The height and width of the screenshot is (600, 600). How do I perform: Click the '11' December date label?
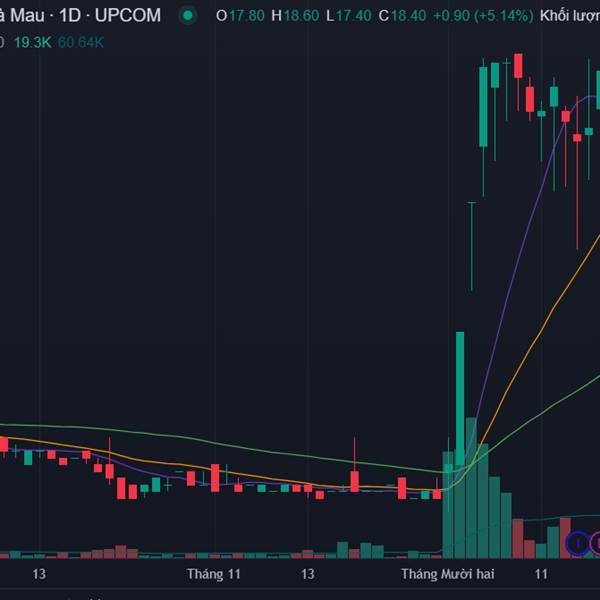pos(541,574)
